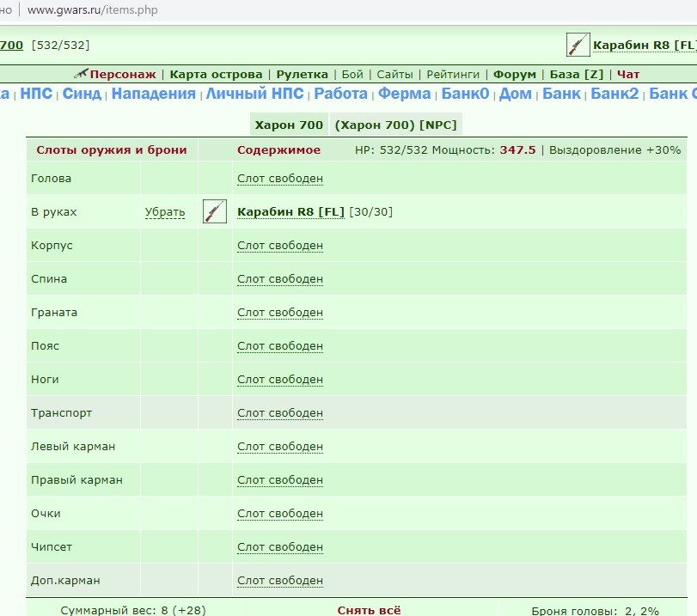
Task: Click the Броня головы: 2, 2% text
Action: coord(596,611)
